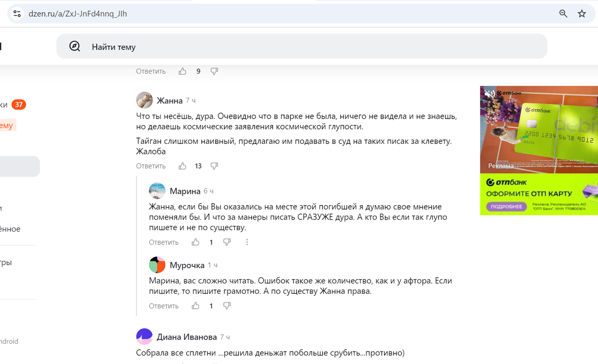598x364 pixels.
Task: Like Жанна's comment with 13 likes
Action: pyautogui.click(x=182, y=166)
